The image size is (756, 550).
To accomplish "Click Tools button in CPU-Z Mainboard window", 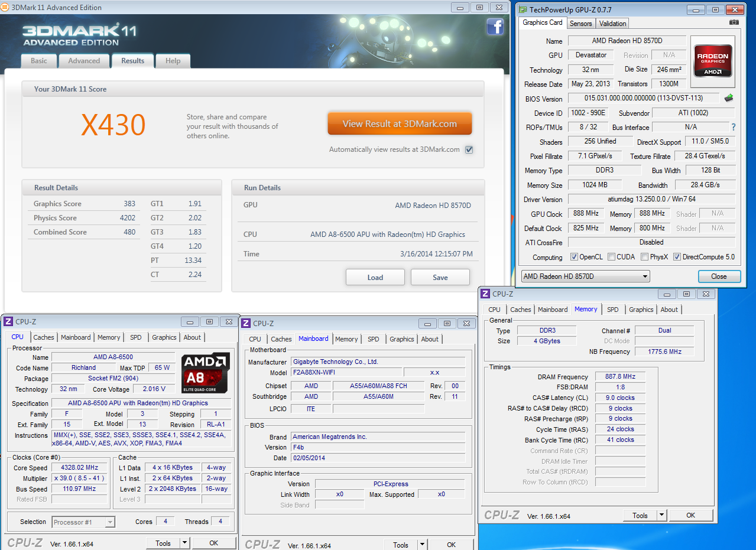I will tap(401, 545).
